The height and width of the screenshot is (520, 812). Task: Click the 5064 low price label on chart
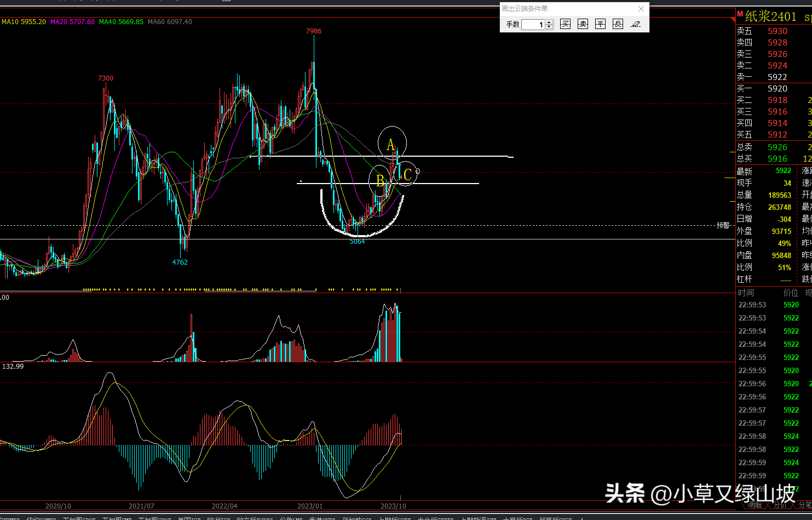pyautogui.click(x=357, y=242)
